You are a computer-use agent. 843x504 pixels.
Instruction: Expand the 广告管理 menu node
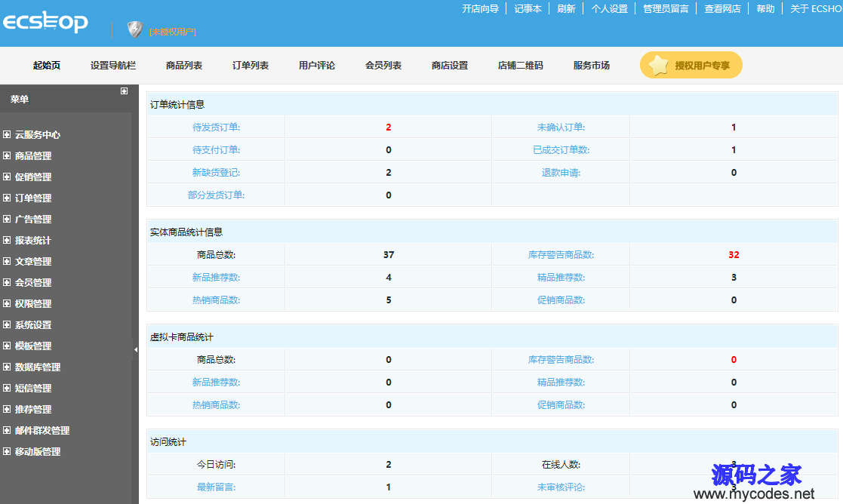(7, 220)
